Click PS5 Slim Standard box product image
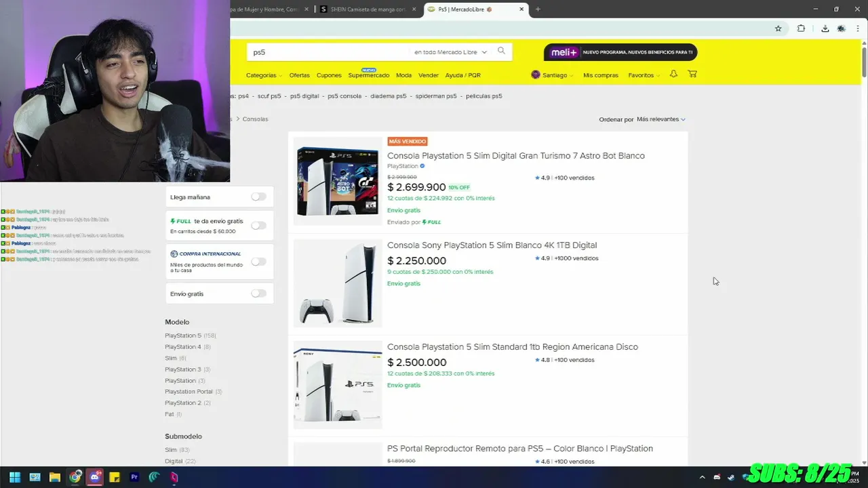Screen dimensions: 868x488 [338, 385]
